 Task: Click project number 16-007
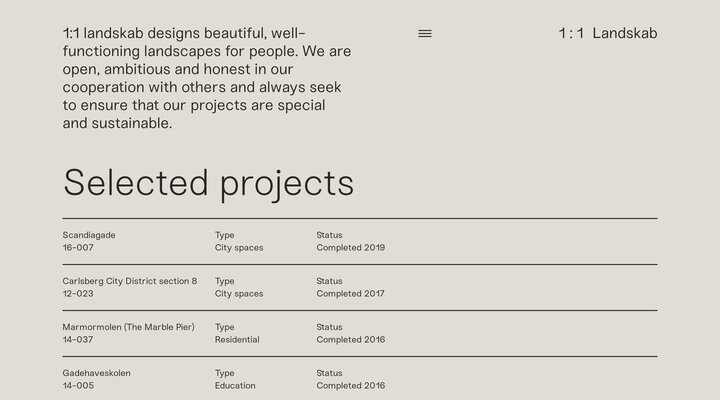coord(78,247)
